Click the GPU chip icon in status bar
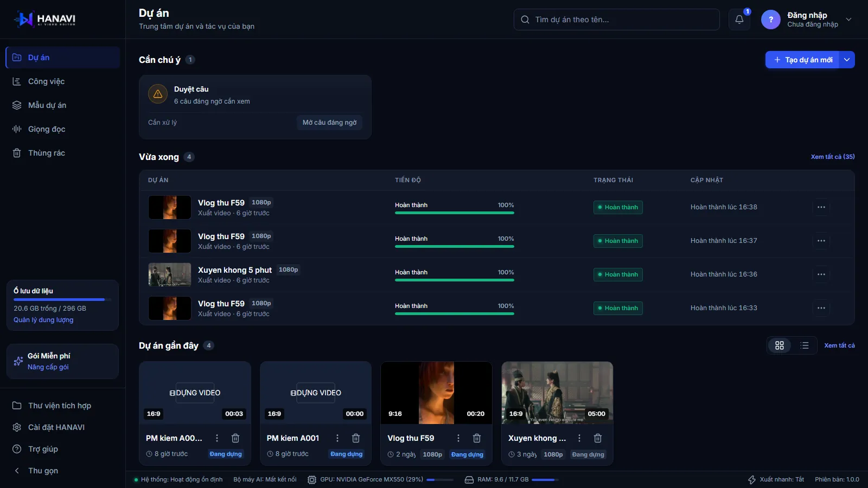Screen dimensions: 868x488 pyautogui.click(x=312, y=480)
